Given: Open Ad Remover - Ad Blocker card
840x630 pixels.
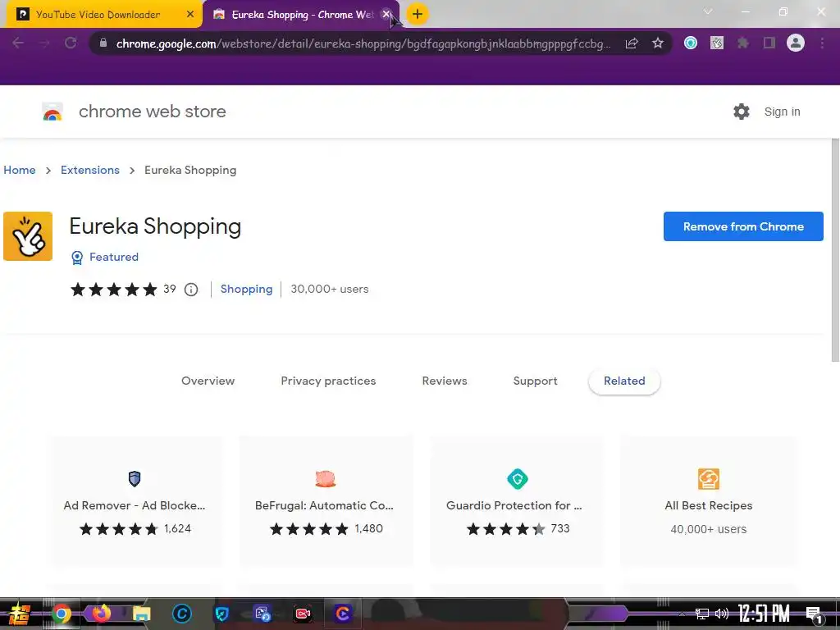Looking at the screenshot, I should point(135,501).
